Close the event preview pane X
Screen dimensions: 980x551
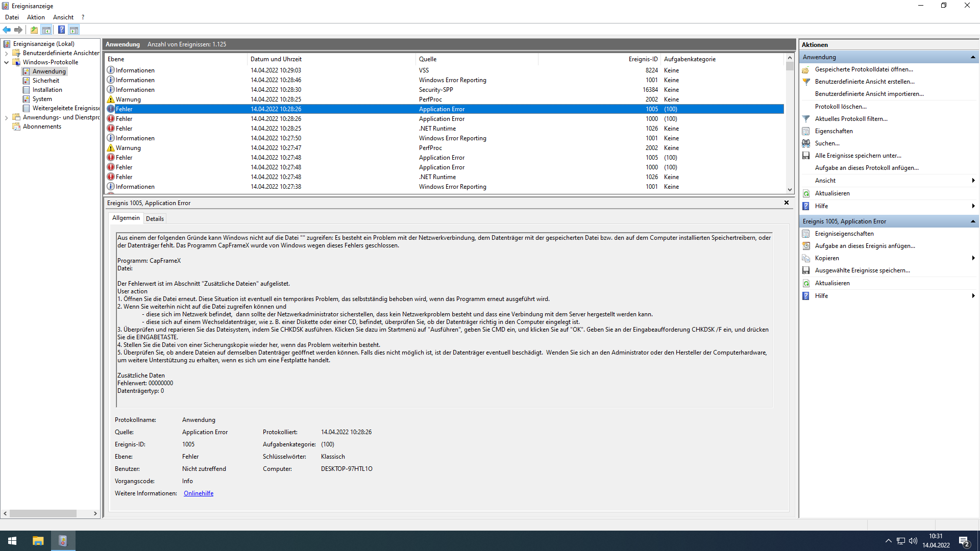(787, 203)
